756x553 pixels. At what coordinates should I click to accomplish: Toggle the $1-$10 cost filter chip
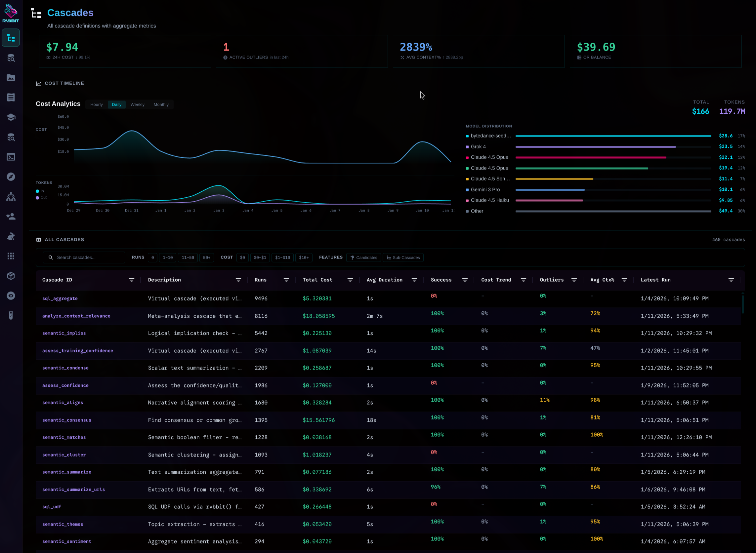pyautogui.click(x=282, y=257)
